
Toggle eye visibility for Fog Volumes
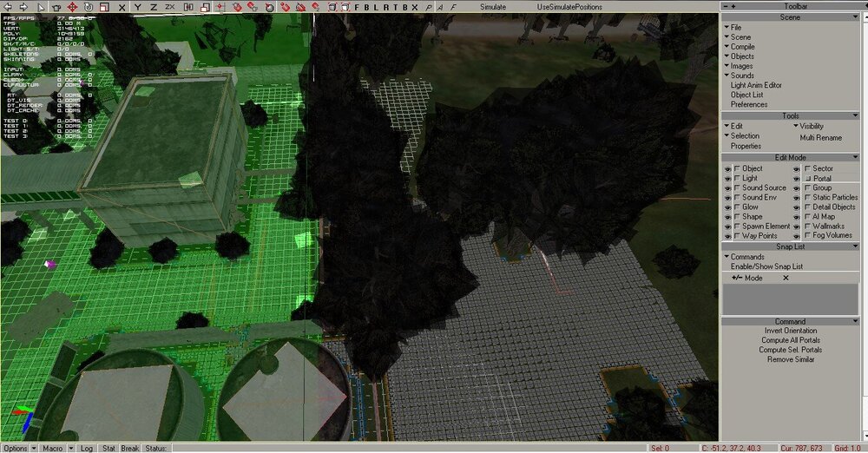point(797,236)
